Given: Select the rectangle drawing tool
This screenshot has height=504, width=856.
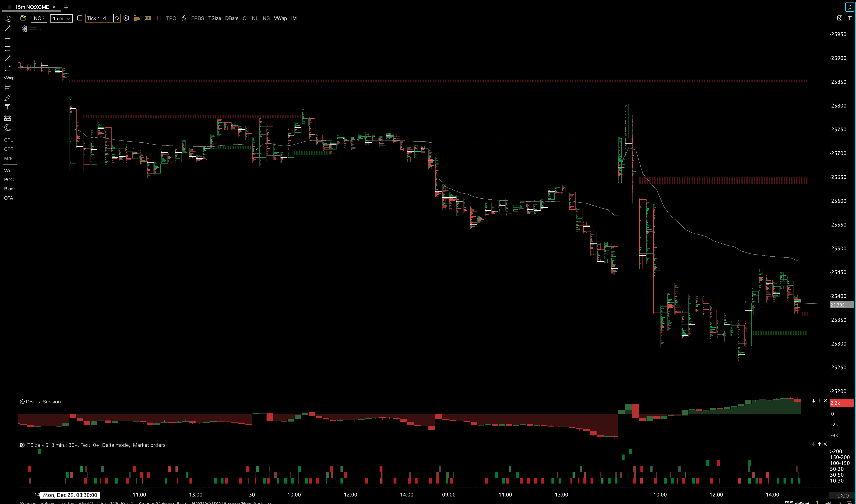Looking at the screenshot, I should tap(8, 69).
